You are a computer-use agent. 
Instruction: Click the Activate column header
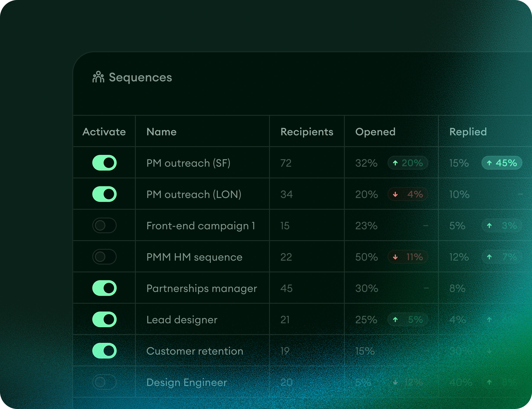point(104,132)
